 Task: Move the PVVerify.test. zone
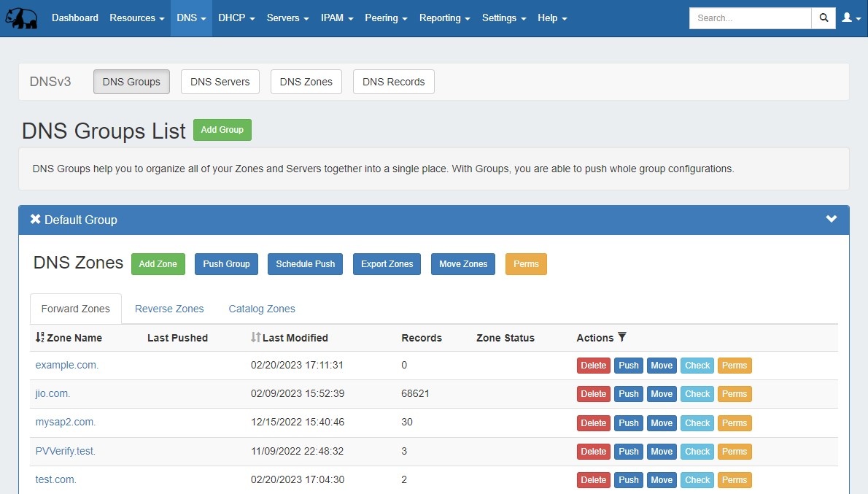[x=662, y=452]
